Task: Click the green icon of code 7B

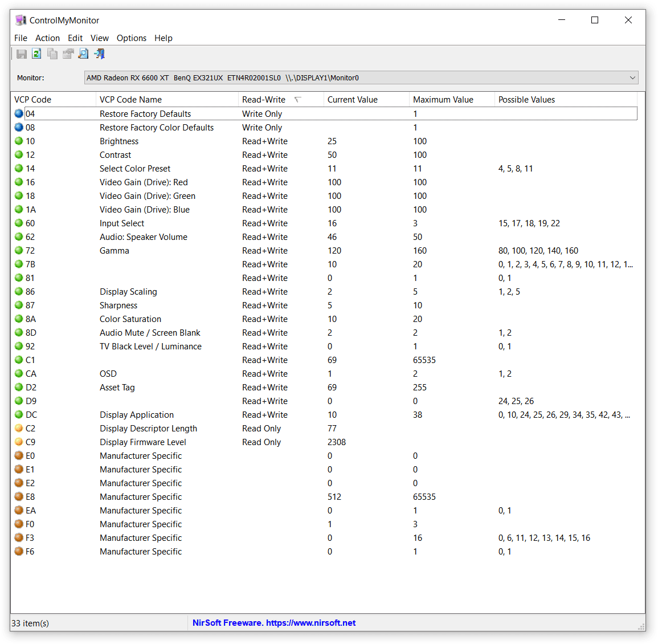Action: coord(19,264)
